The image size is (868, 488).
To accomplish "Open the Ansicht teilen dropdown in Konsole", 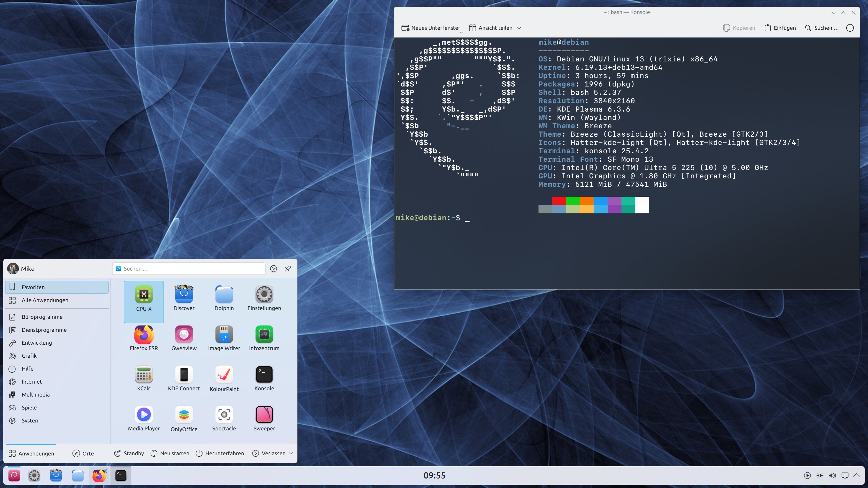I will [519, 28].
